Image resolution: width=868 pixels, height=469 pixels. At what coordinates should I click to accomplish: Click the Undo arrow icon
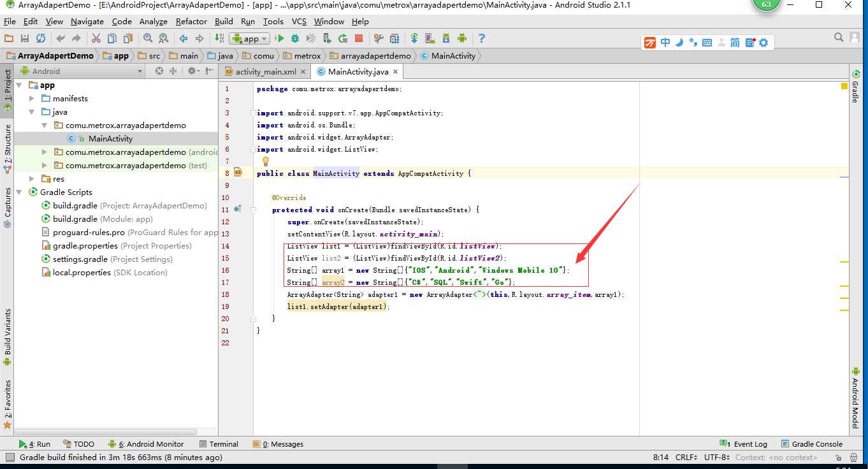coord(61,38)
